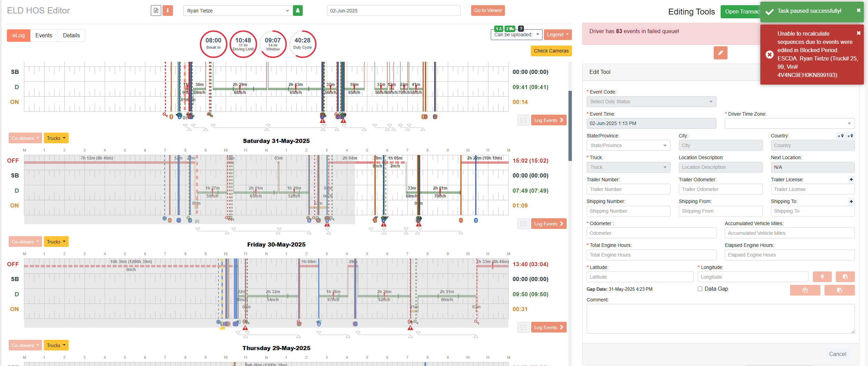Add another shipping entry with plus icon
This screenshot has height=366, width=868.
tap(851, 202)
